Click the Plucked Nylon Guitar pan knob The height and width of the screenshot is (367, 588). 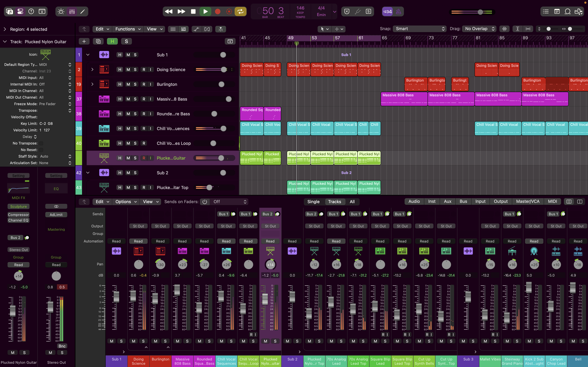point(270,265)
